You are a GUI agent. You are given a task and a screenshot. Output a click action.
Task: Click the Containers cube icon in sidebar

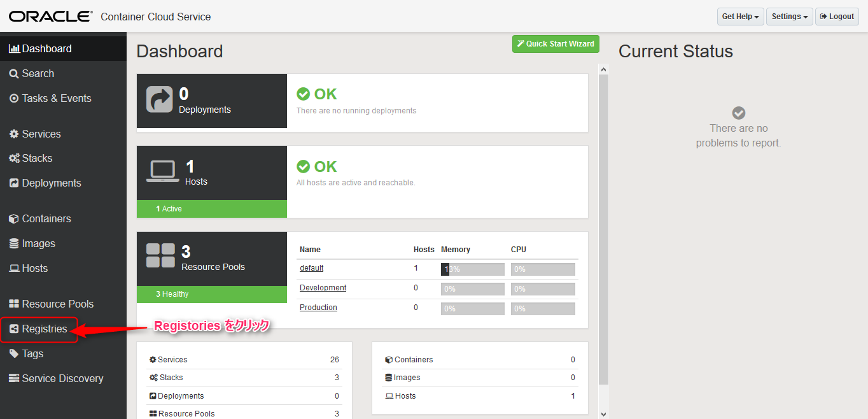14,219
